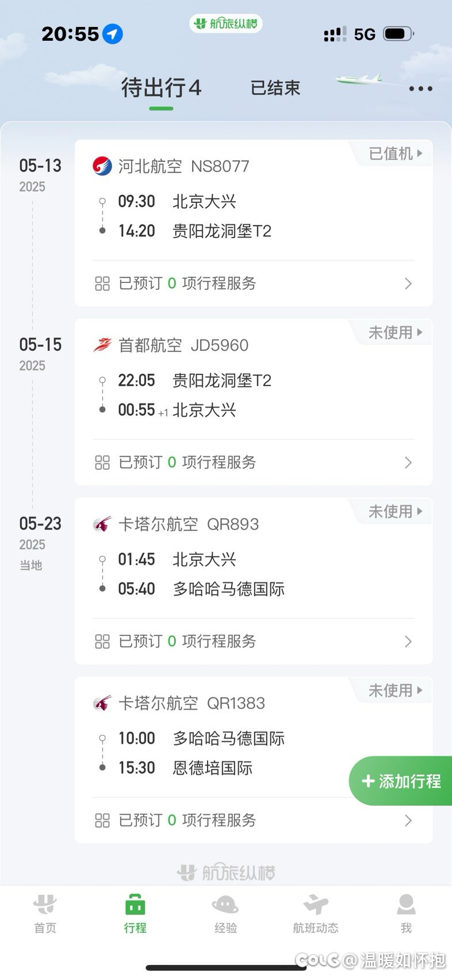
Task: Tap the Qatar Airways logo on QR893
Action: tap(102, 524)
